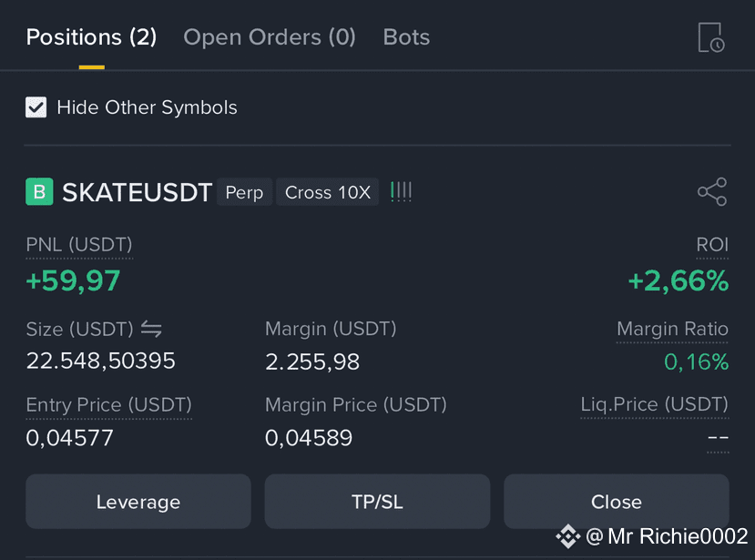Screen dimensions: 755x560
Task: Tap the Leverage button
Action: point(138,502)
